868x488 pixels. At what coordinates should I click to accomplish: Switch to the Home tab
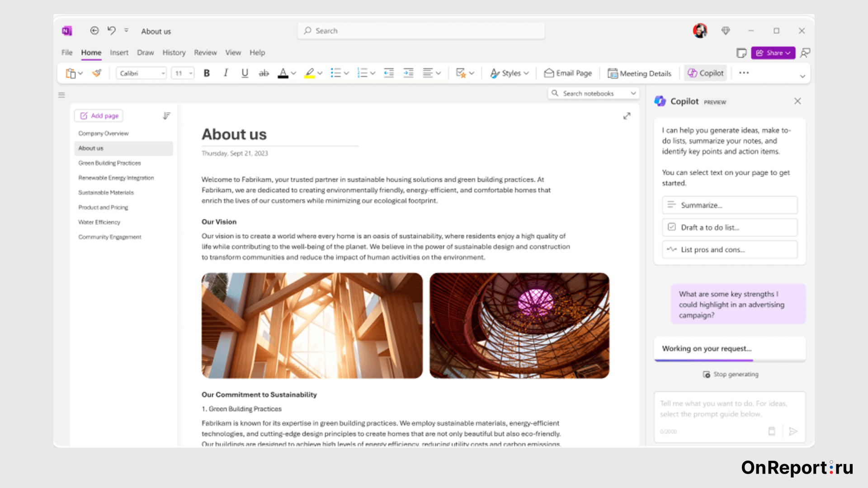pos(91,52)
